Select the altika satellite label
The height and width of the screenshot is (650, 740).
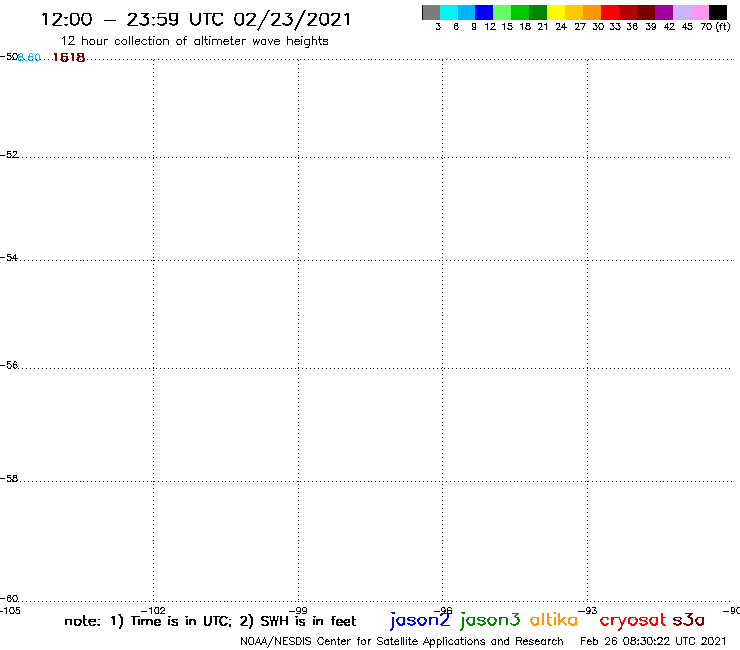point(554,619)
